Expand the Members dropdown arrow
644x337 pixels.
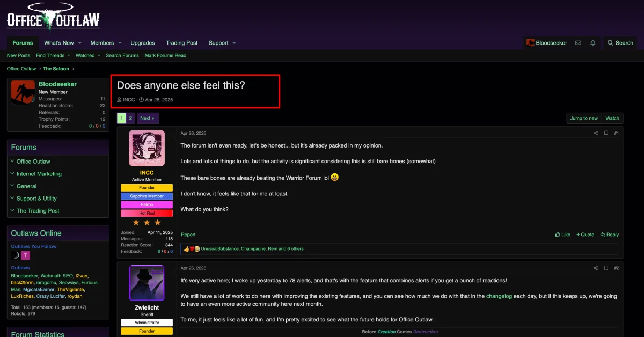click(x=120, y=43)
